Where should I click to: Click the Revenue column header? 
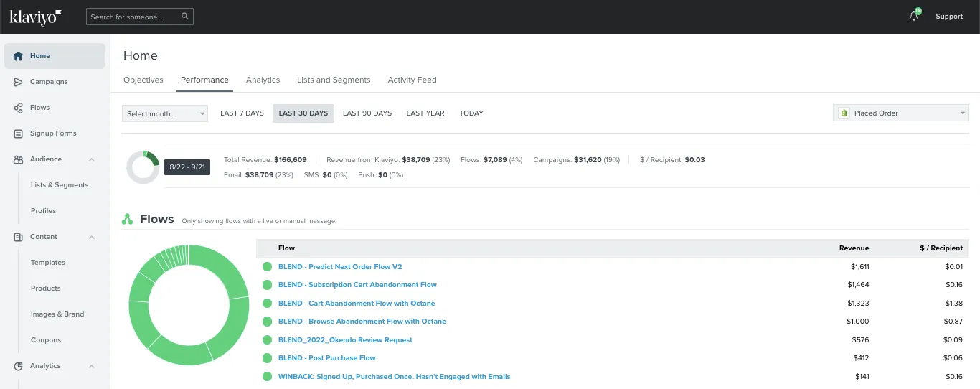pos(854,248)
